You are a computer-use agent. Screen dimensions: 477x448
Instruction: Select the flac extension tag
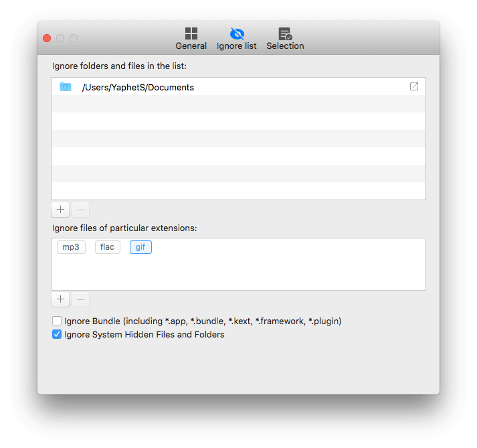pyautogui.click(x=108, y=247)
